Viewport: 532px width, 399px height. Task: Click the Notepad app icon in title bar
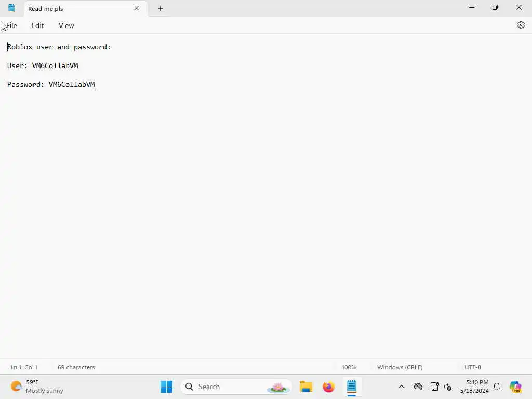[11, 8]
